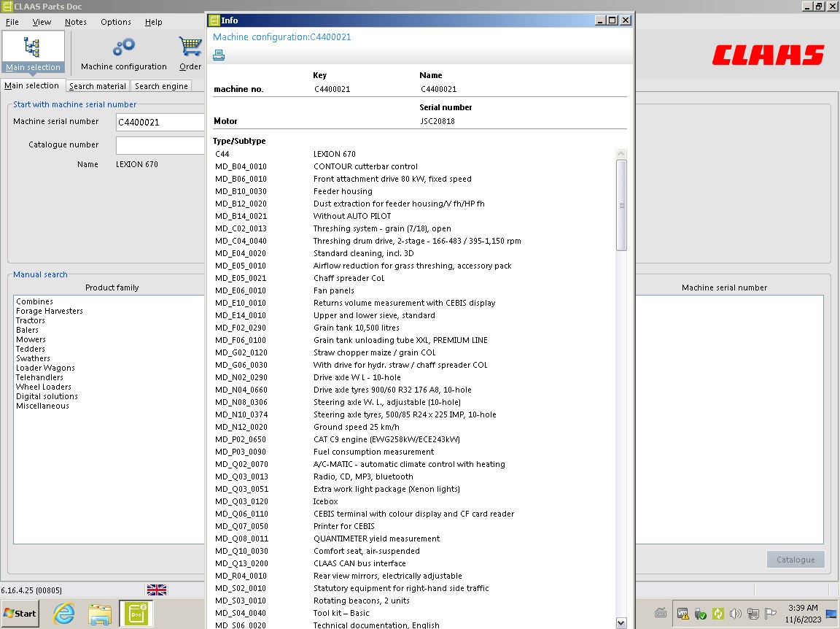Click the Main selection toolbar icon
840x629 pixels.
(x=33, y=52)
